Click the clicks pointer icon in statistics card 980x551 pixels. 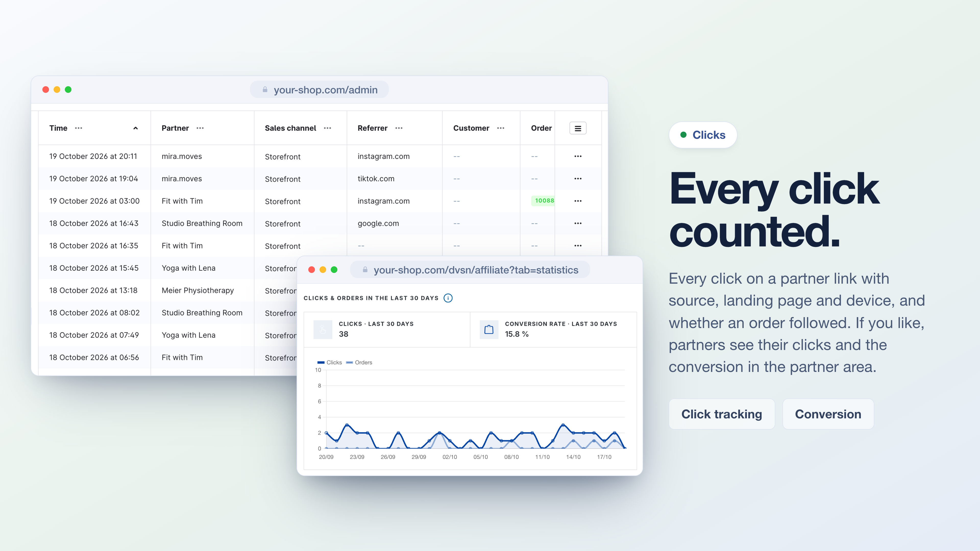point(323,329)
